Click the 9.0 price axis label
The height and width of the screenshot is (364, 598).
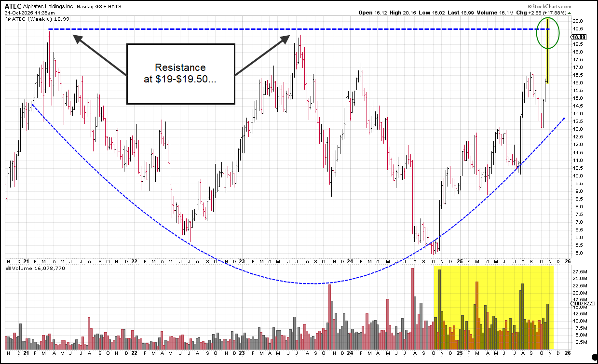[578, 191]
